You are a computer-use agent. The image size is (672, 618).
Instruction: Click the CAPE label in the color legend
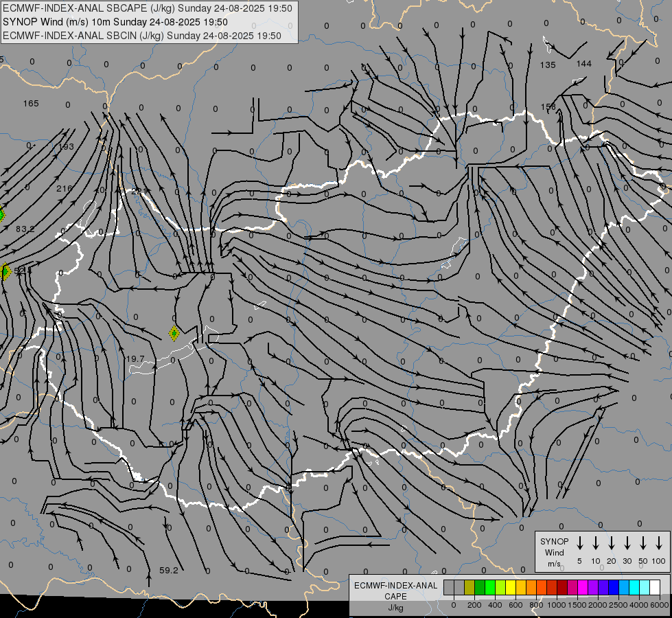(x=395, y=596)
